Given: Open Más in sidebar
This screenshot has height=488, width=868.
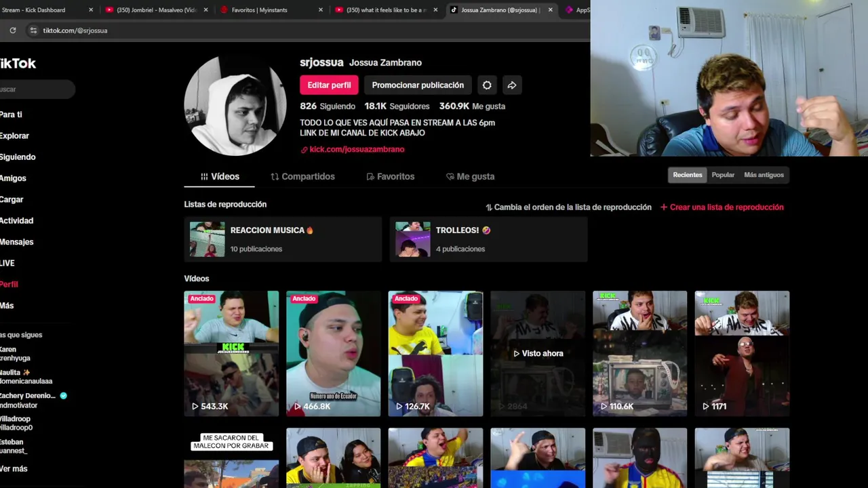Looking at the screenshot, I should [7, 306].
